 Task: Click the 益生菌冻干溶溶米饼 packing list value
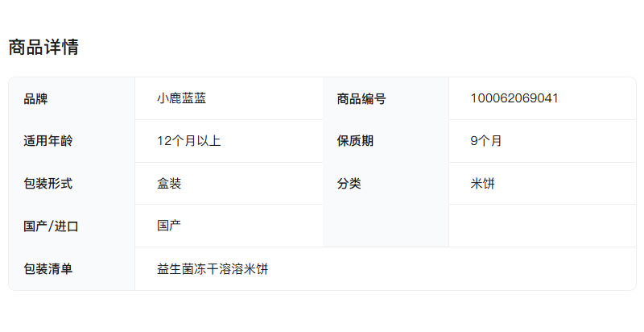[213, 269]
